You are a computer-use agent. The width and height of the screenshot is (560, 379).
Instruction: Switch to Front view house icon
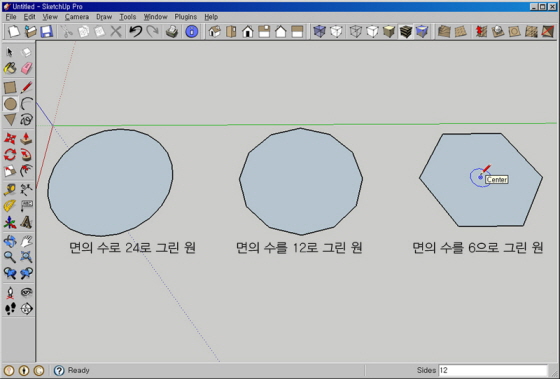(x=248, y=32)
